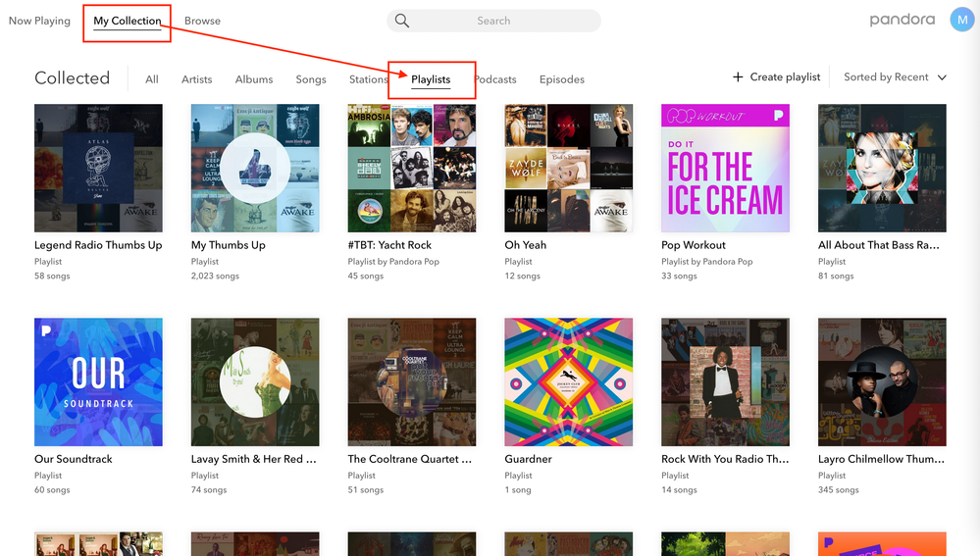
Task: Select the My Collection tab
Action: [x=128, y=21]
